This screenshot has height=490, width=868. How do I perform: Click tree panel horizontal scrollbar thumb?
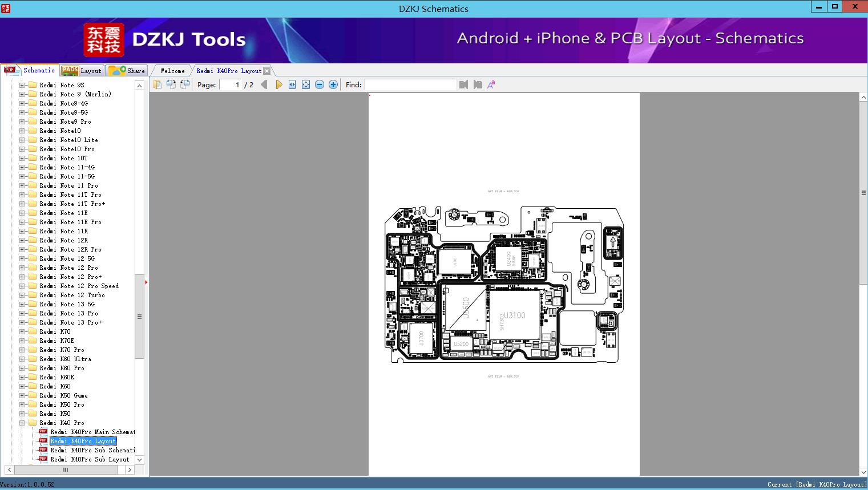coord(65,469)
